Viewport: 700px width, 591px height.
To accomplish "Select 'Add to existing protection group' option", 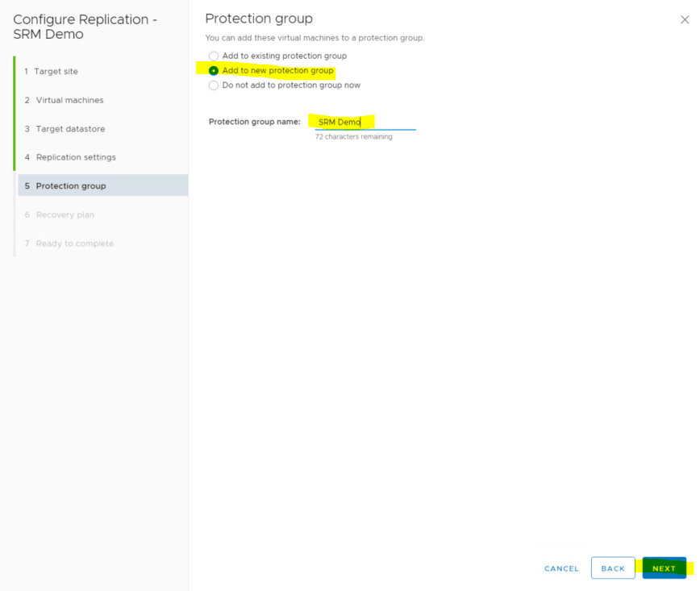I will [x=214, y=56].
